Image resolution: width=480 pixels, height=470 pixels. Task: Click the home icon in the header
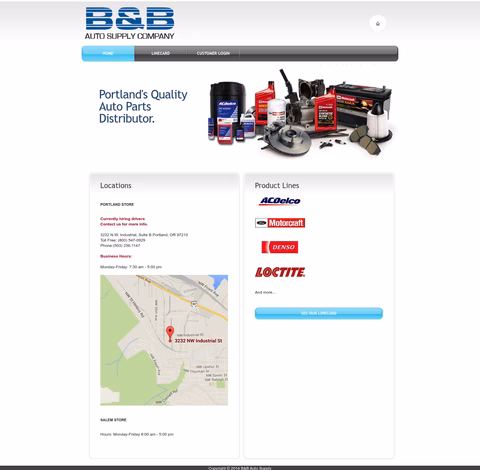click(x=378, y=24)
